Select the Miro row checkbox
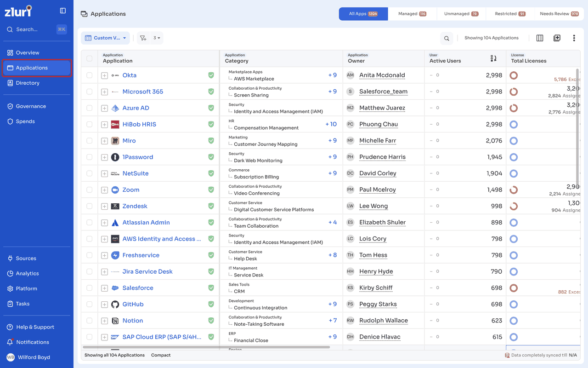Screen dimensions: 588x368 click(90, 141)
